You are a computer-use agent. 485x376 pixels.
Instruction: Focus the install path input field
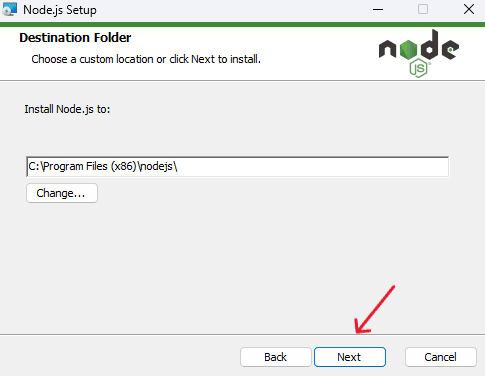(237, 166)
